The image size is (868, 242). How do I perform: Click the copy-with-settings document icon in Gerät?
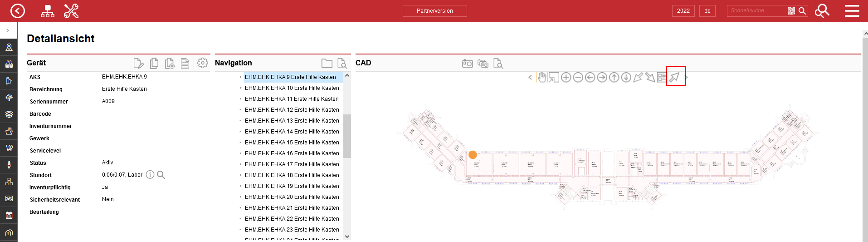[x=170, y=63]
